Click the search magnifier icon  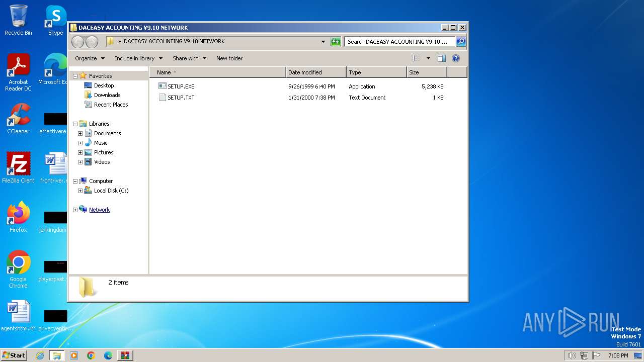click(x=460, y=42)
